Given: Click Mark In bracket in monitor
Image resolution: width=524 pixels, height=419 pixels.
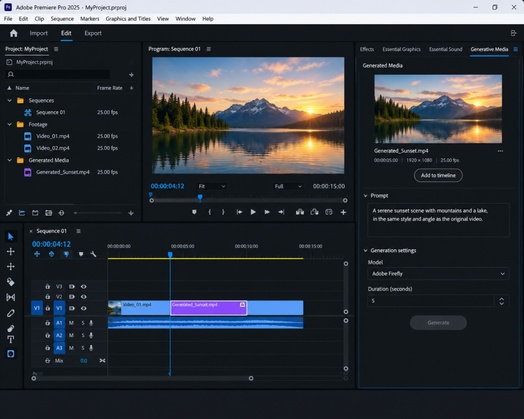Looking at the screenshot, I should click(210, 212).
